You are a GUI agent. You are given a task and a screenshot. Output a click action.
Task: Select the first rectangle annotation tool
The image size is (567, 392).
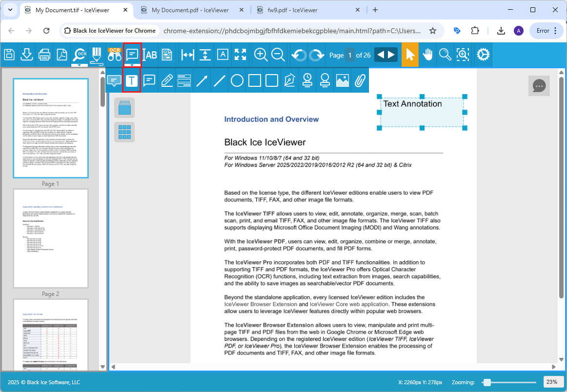[255, 80]
